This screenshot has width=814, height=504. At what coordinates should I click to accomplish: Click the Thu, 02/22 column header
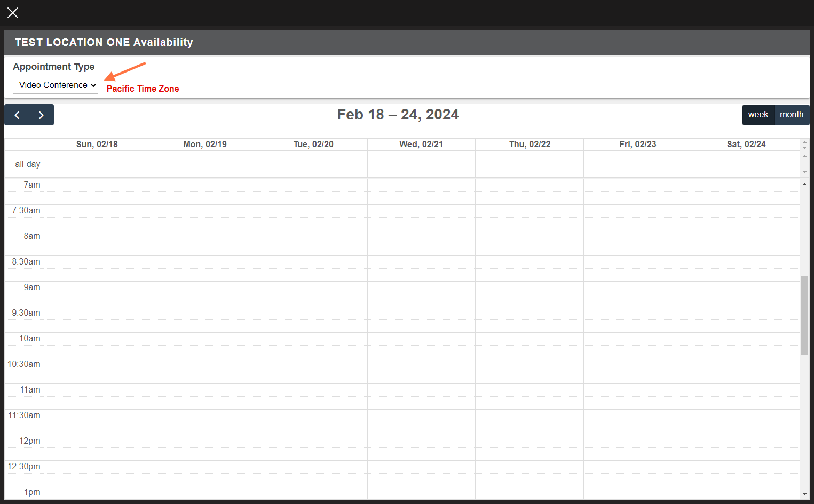pos(530,144)
